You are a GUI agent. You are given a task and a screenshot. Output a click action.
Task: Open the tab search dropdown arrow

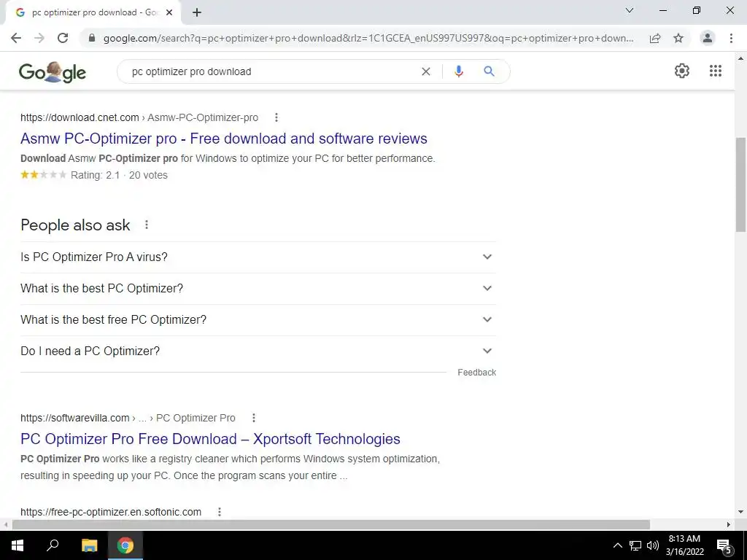(630, 10)
